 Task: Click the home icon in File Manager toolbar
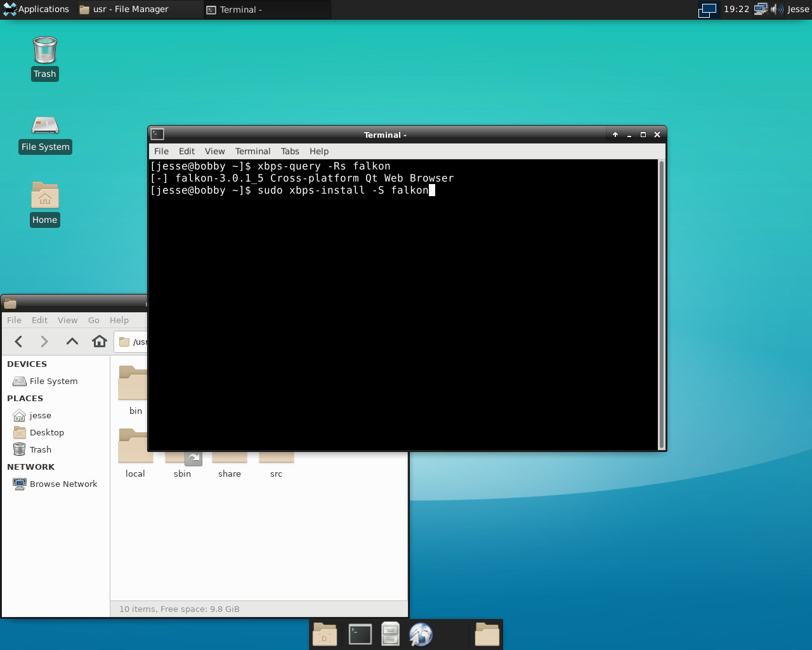pyautogui.click(x=100, y=342)
